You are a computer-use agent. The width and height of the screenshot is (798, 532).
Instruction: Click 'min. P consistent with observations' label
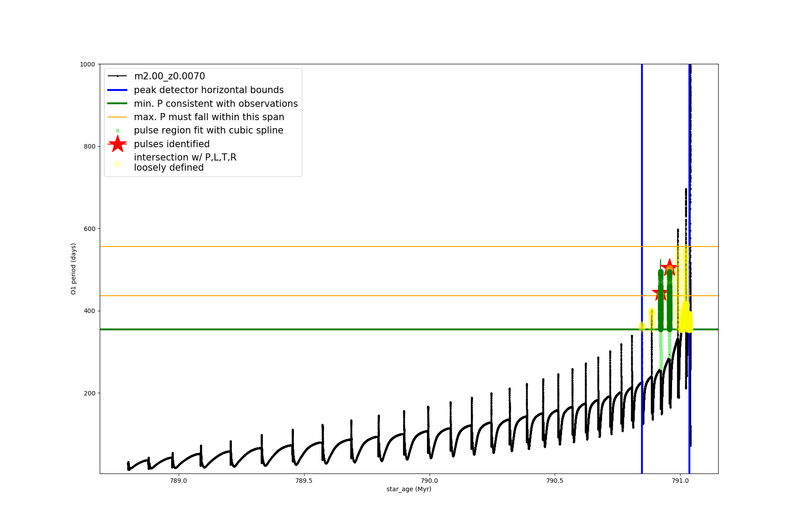tap(215, 104)
